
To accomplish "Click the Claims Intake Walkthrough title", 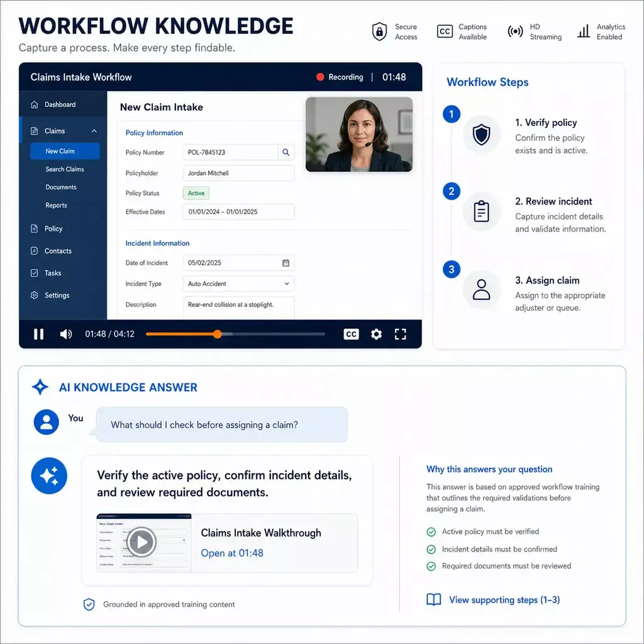I will (x=261, y=533).
